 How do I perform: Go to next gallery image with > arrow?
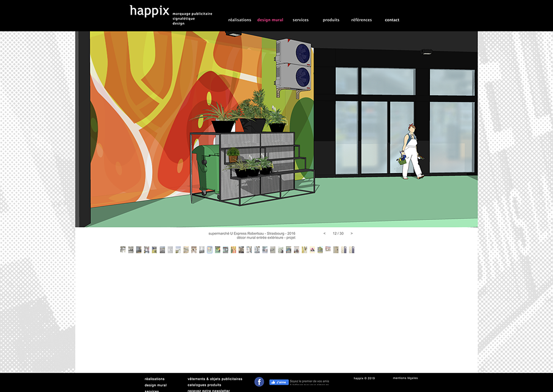(352, 234)
